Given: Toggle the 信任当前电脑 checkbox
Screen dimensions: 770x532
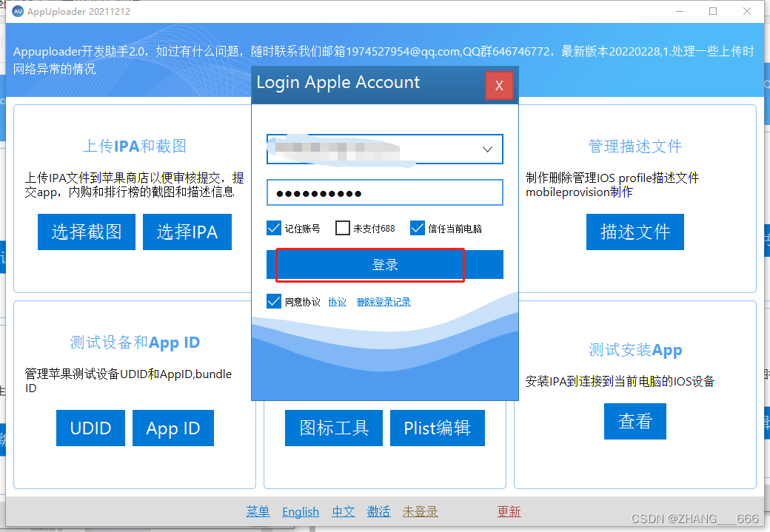Looking at the screenshot, I should point(418,228).
